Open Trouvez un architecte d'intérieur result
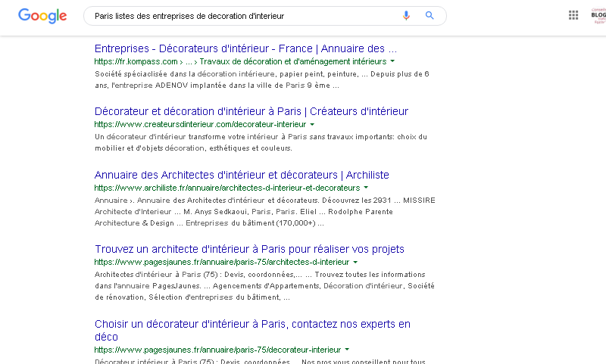 249,249
